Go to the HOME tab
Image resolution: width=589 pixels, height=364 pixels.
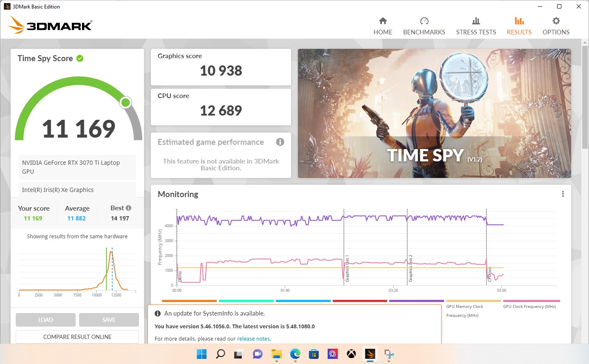[383, 26]
